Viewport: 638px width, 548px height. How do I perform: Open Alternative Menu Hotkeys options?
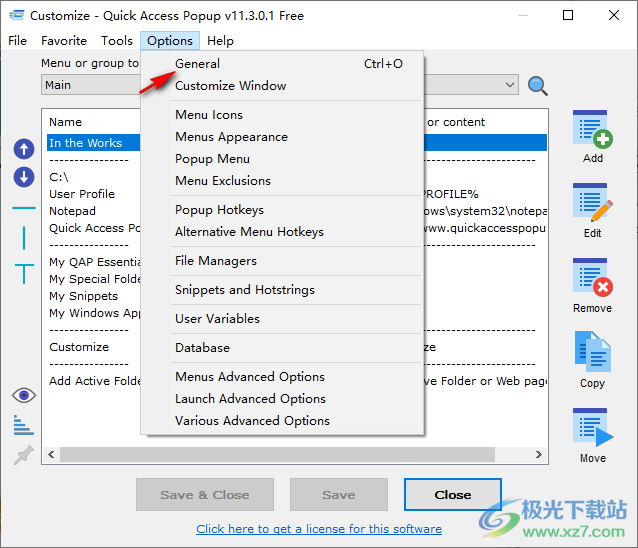[x=282, y=231]
